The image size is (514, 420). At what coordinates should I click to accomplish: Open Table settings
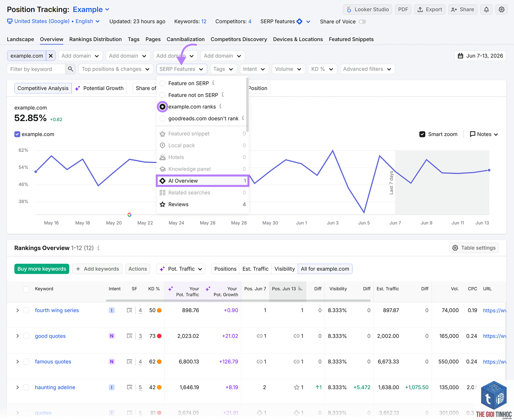[474, 248]
